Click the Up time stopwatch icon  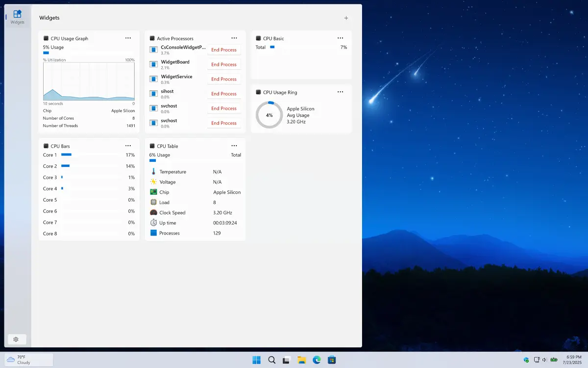click(153, 223)
